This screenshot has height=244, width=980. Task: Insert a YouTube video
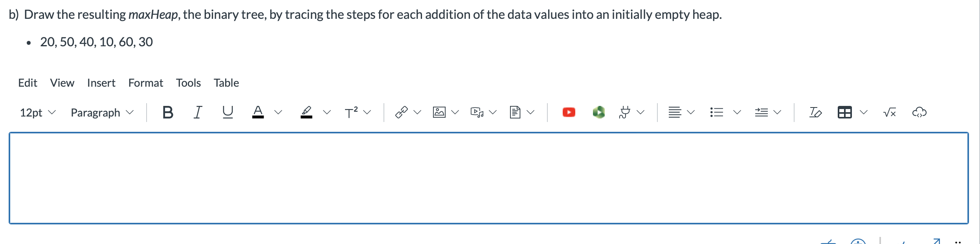point(568,112)
